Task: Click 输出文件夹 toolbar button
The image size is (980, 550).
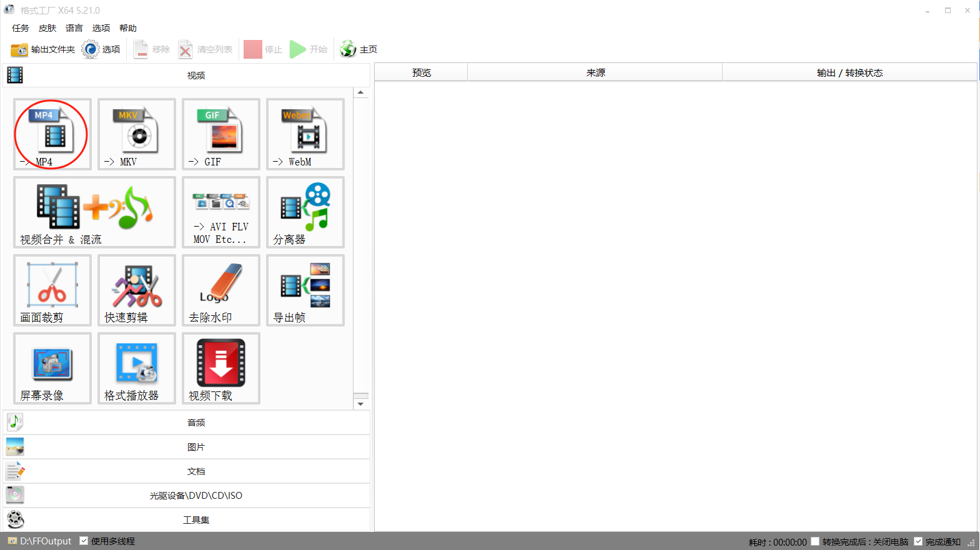Action: point(43,49)
